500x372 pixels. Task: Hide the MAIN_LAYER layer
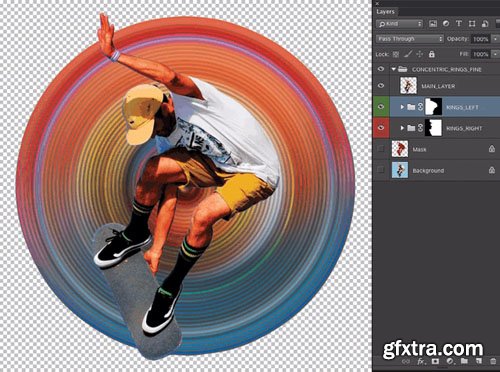point(381,86)
